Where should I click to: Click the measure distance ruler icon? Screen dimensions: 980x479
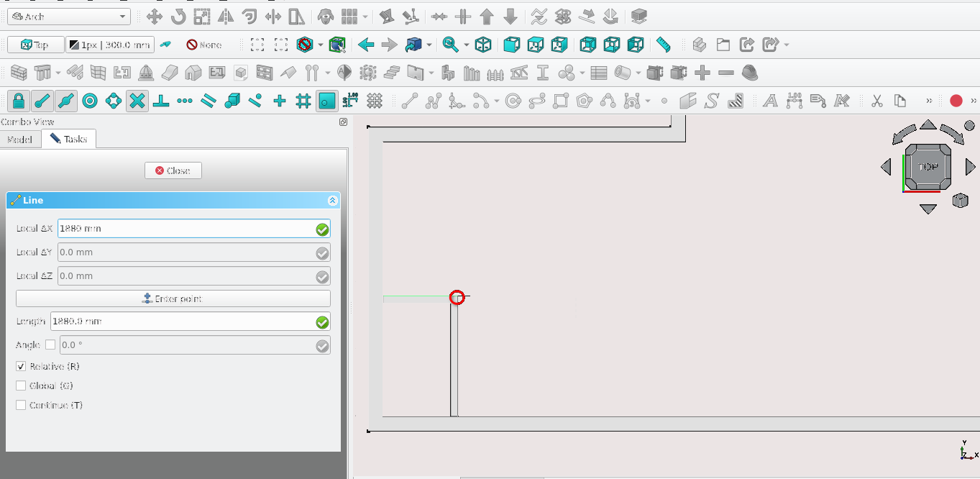pos(663,45)
